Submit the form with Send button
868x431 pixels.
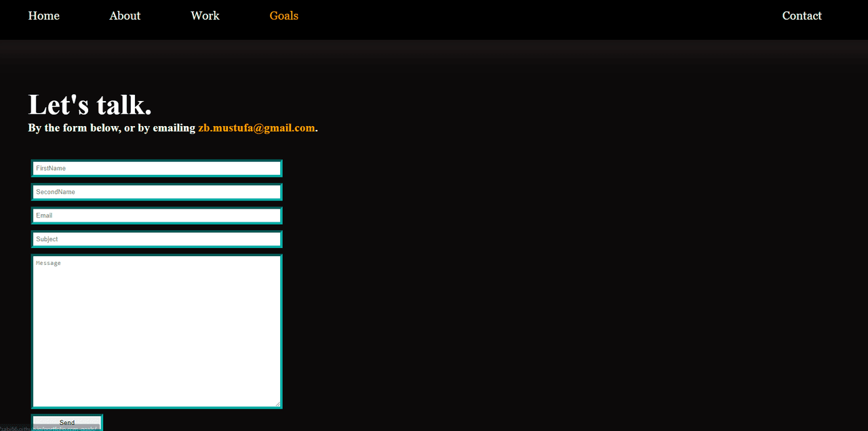pos(67,422)
